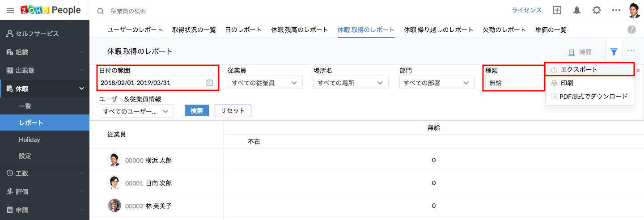
Task: Switch to 休暇残高のレポート tab
Action: point(299,30)
